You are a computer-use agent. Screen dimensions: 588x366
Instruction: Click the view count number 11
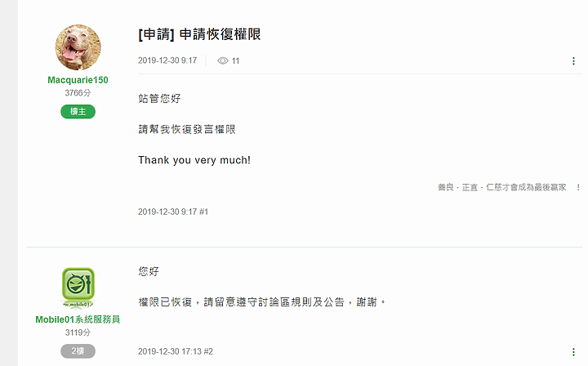click(x=235, y=60)
